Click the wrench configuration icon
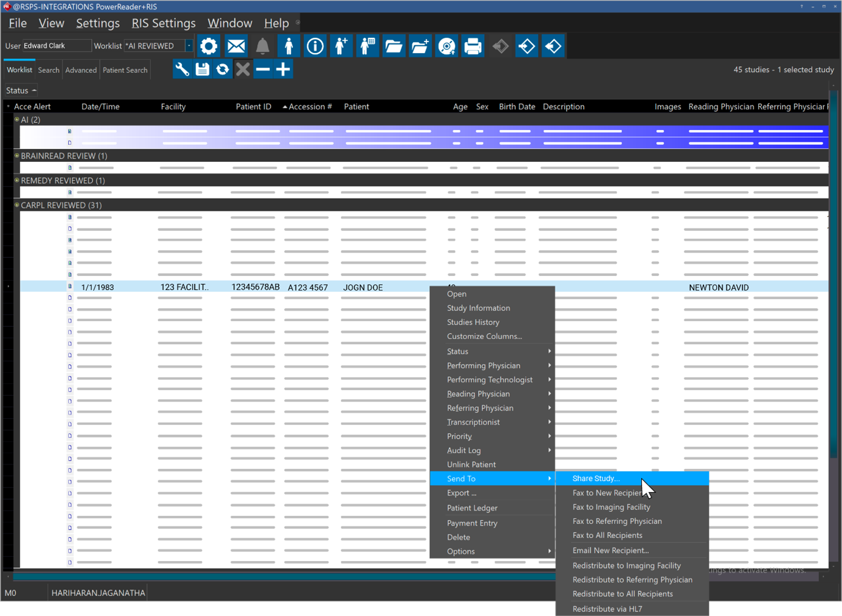This screenshot has height=616, width=842. click(181, 69)
